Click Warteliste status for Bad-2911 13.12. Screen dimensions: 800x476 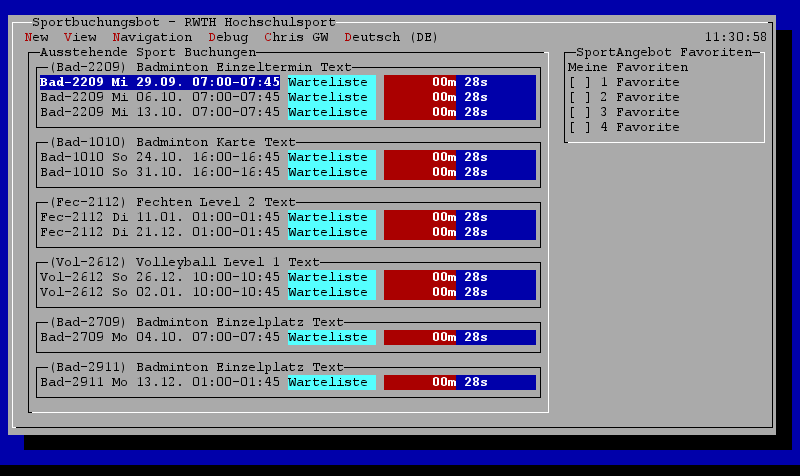point(332,382)
